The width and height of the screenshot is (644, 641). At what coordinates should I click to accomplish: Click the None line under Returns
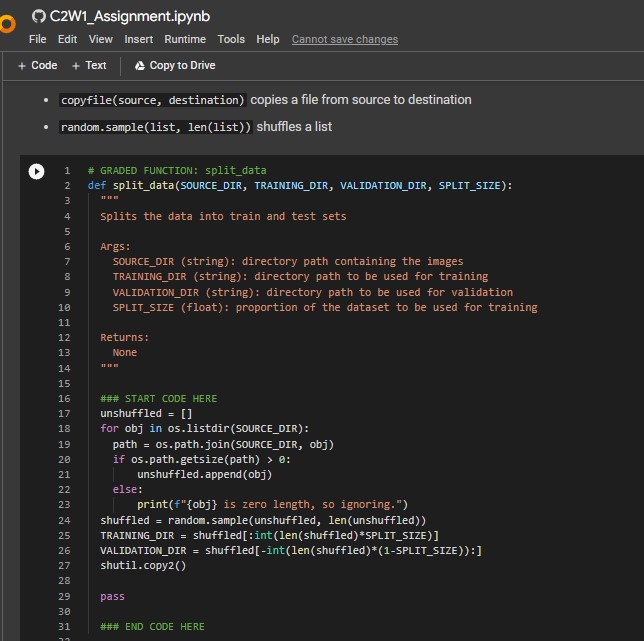125,353
